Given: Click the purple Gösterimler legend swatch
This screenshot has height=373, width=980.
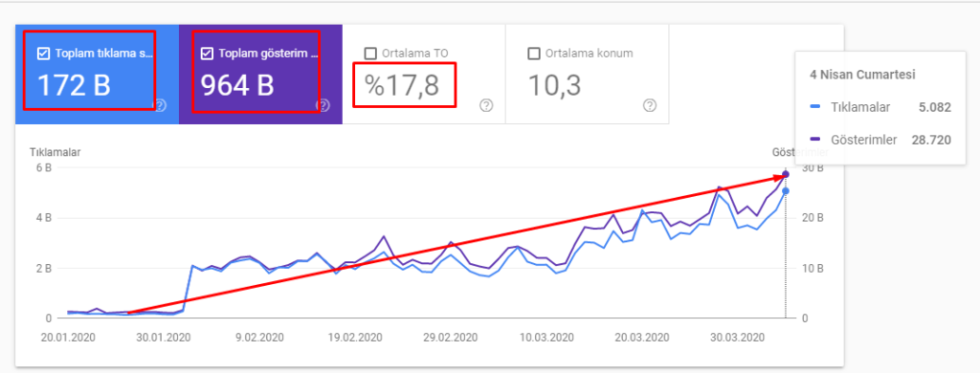Looking at the screenshot, I should (814, 141).
